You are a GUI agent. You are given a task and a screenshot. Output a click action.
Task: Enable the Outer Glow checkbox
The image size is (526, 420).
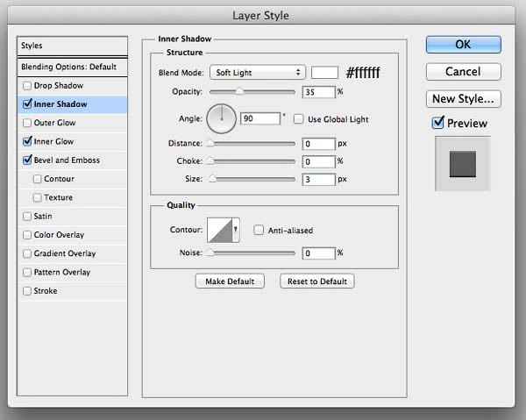point(27,123)
